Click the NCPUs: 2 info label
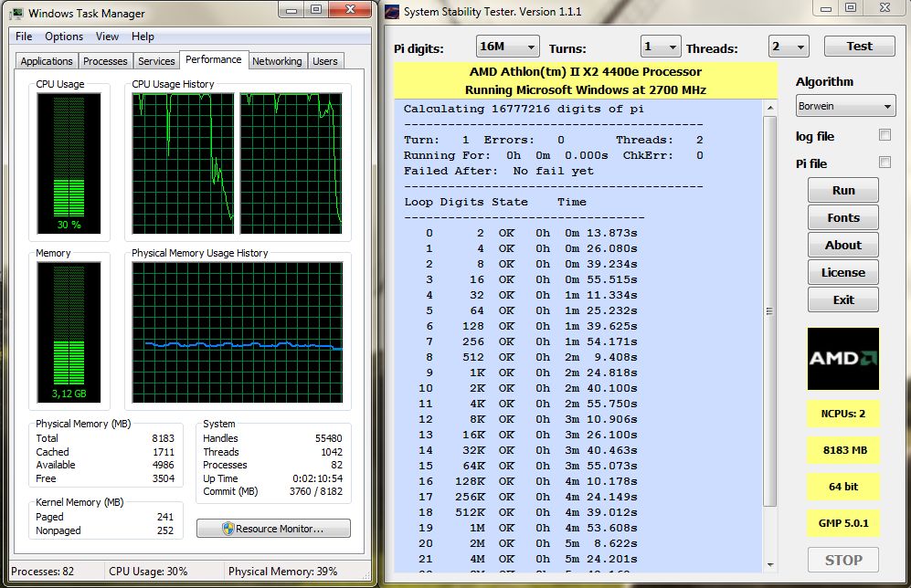 (x=843, y=414)
